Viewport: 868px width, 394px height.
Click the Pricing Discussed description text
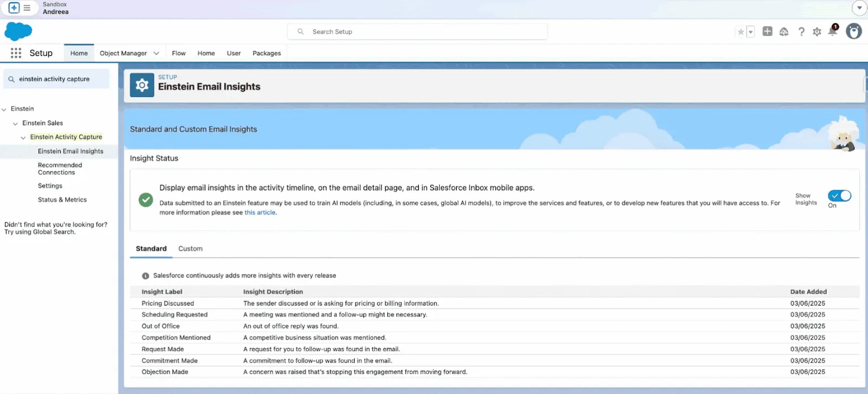click(341, 303)
